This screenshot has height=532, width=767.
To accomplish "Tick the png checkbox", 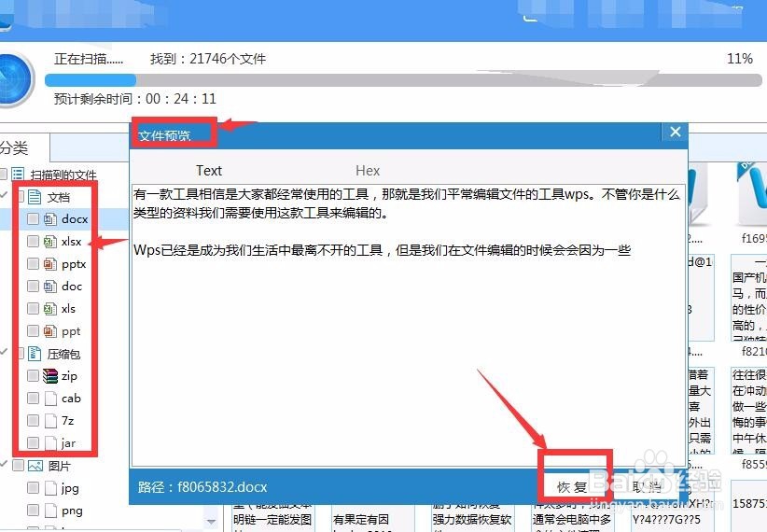I will (33, 511).
